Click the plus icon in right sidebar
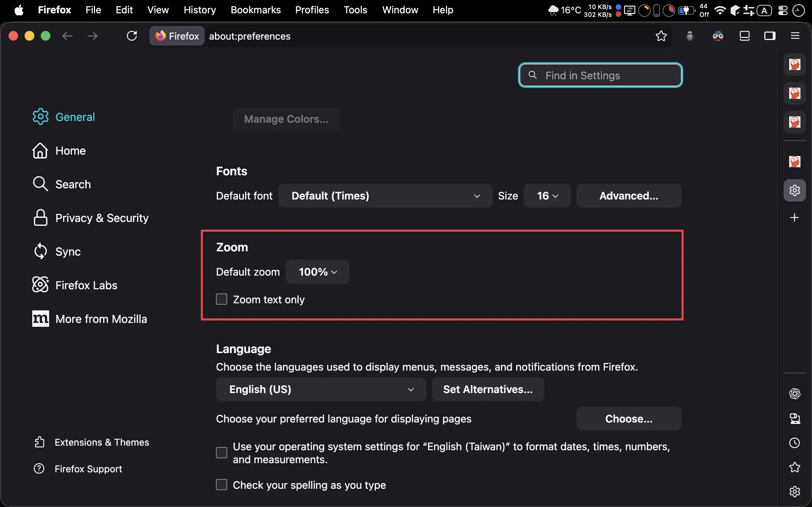This screenshot has width=812, height=507. tap(794, 217)
